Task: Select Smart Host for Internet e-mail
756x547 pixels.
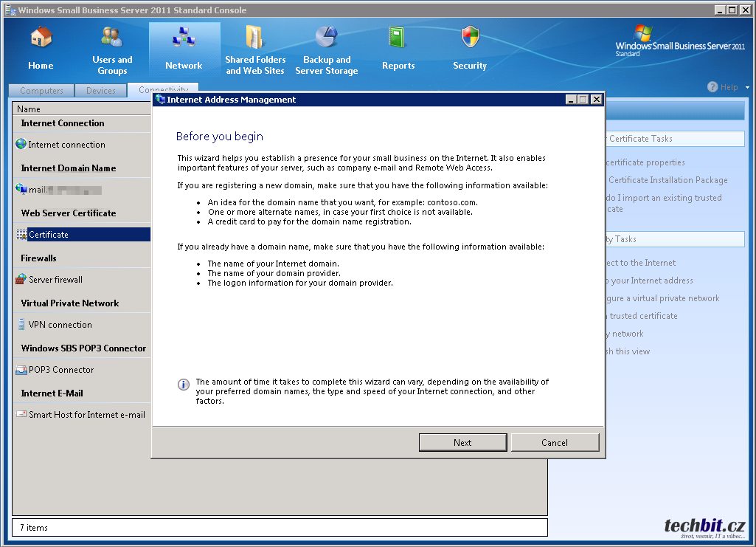Action: point(86,415)
